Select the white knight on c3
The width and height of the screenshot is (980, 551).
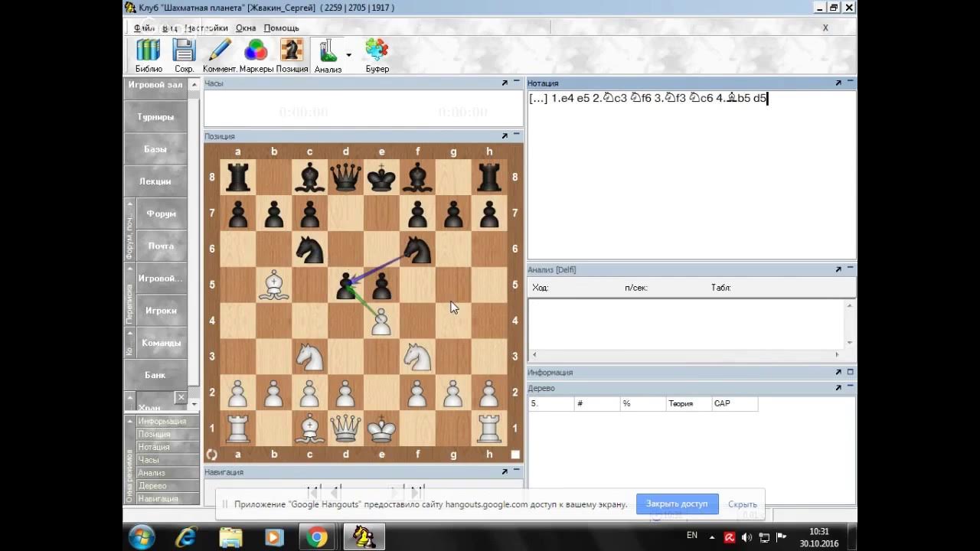click(310, 357)
